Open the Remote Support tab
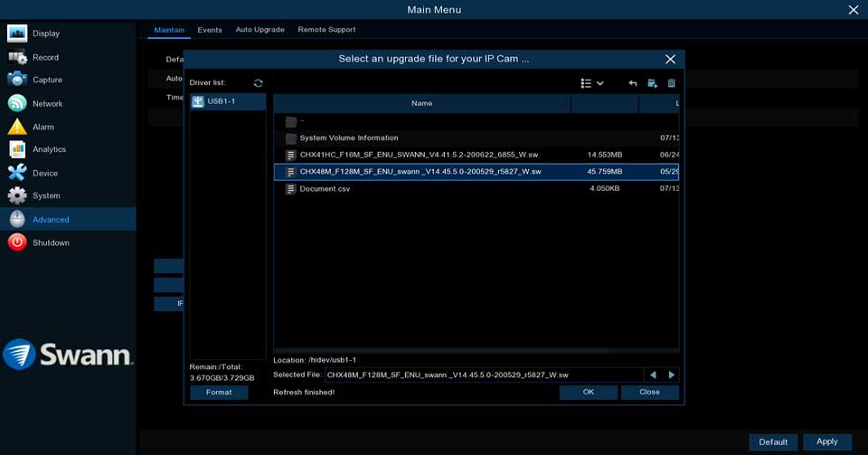868x455 pixels. [326, 30]
